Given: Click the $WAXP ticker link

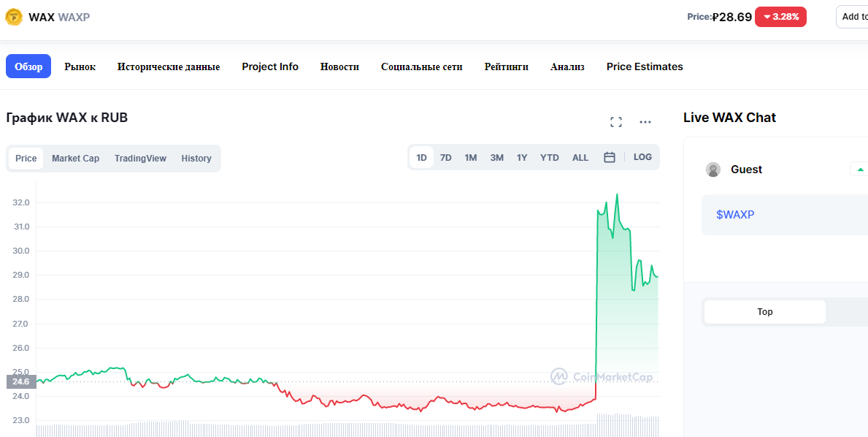Looking at the screenshot, I should point(735,215).
